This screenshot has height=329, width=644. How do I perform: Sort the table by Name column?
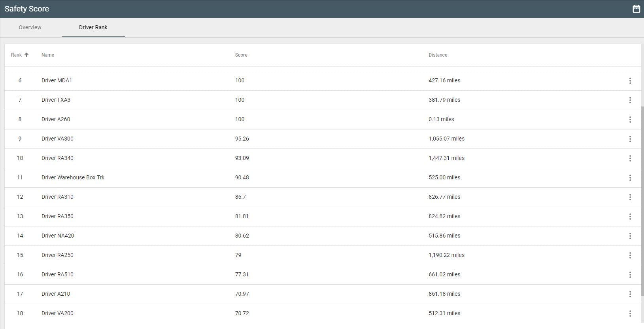tap(48, 55)
